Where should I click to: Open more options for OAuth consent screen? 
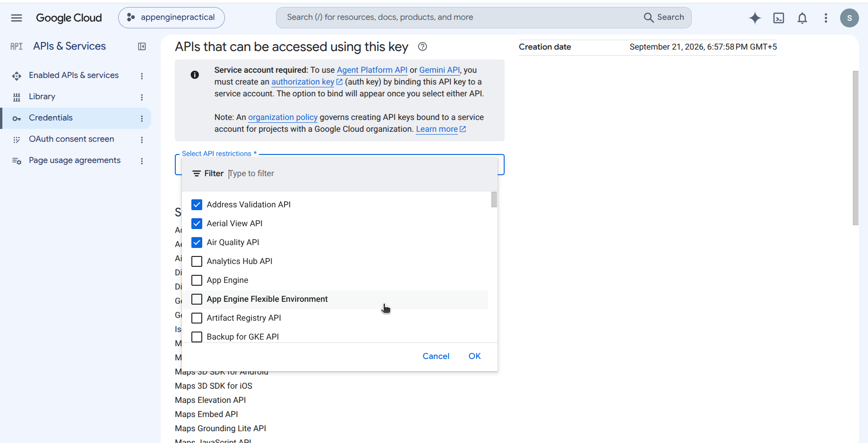pyautogui.click(x=142, y=139)
